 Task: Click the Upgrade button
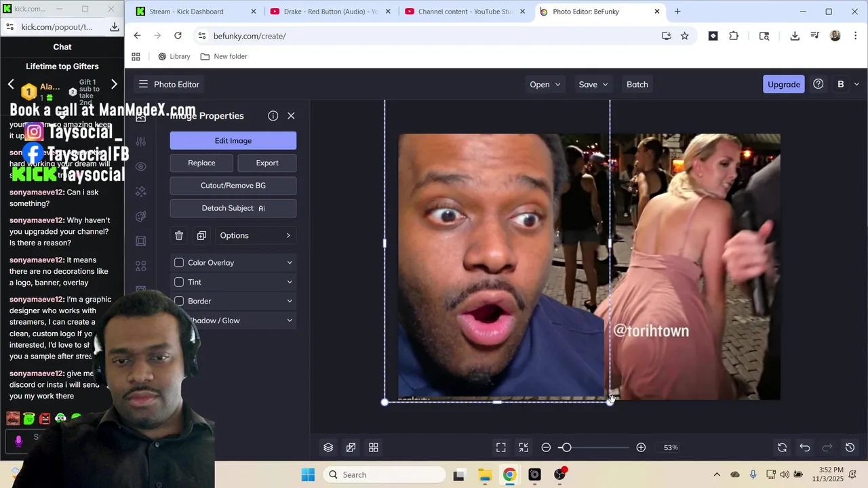[784, 84]
